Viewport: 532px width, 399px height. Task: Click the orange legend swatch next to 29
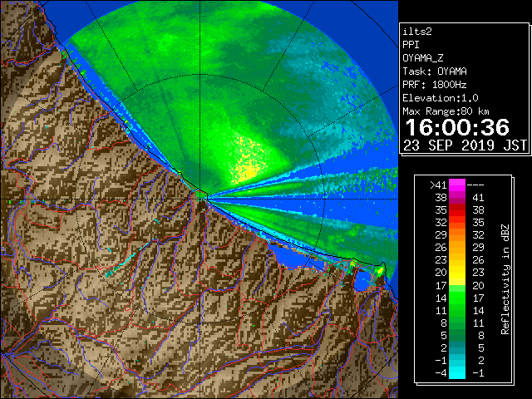[x=457, y=234]
